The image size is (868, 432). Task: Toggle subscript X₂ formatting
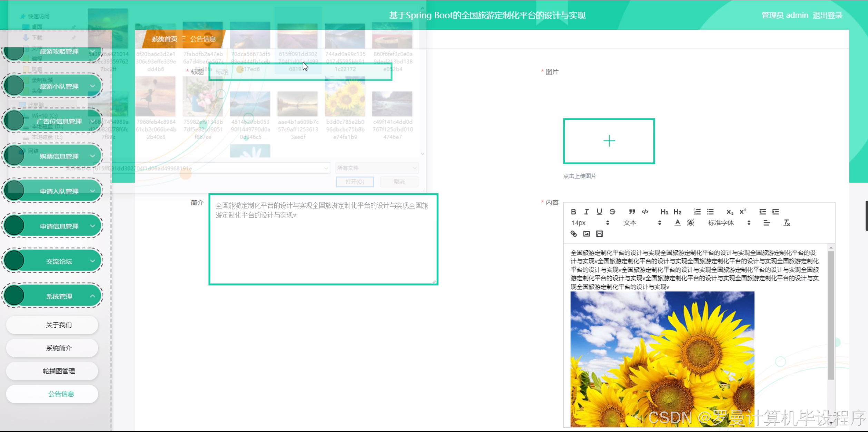[730, 212]
